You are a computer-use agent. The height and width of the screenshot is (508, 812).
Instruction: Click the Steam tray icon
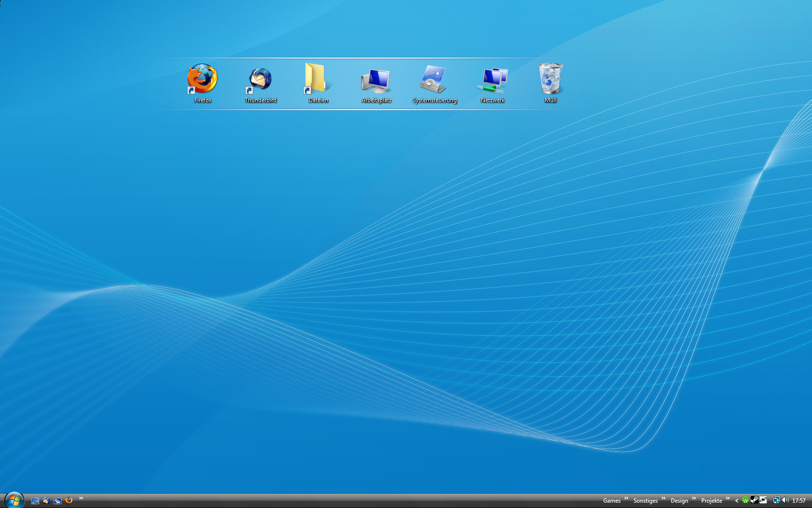(x=754, y=500)
